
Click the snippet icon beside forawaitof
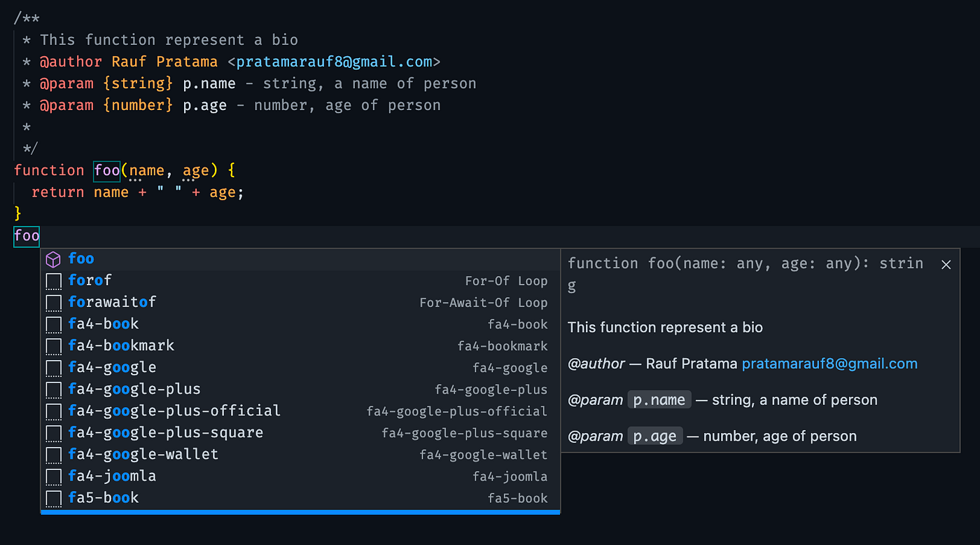click(x=53, y=302)
